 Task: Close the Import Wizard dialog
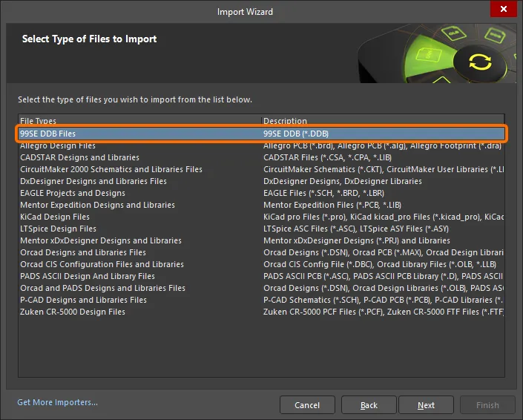(503, 9)
